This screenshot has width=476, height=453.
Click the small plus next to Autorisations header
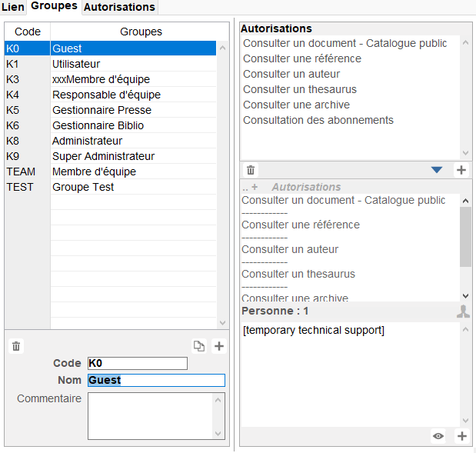255,187
